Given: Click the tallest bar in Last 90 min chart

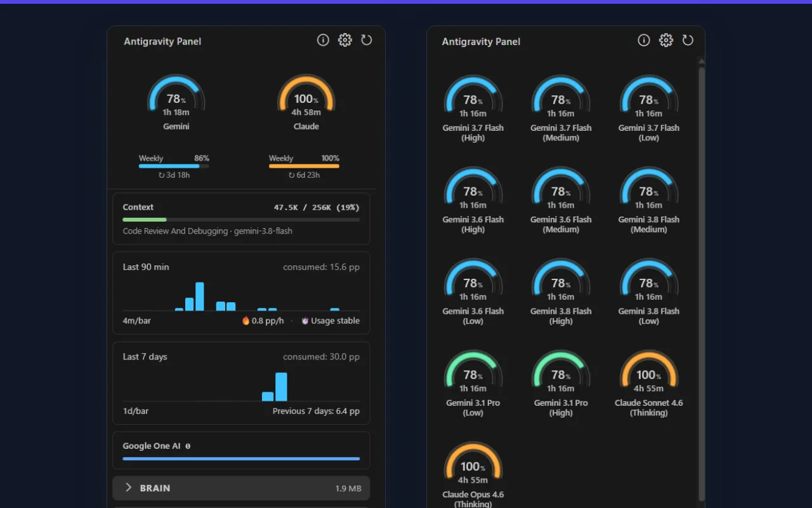Looking at the screenshot, I should pyautogui.click(x=200, y=297).
